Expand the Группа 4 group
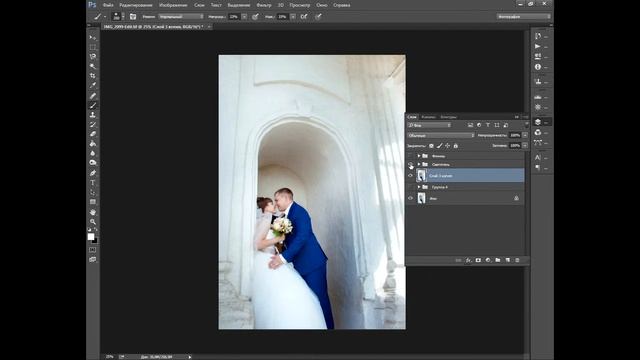 [419, 187]
